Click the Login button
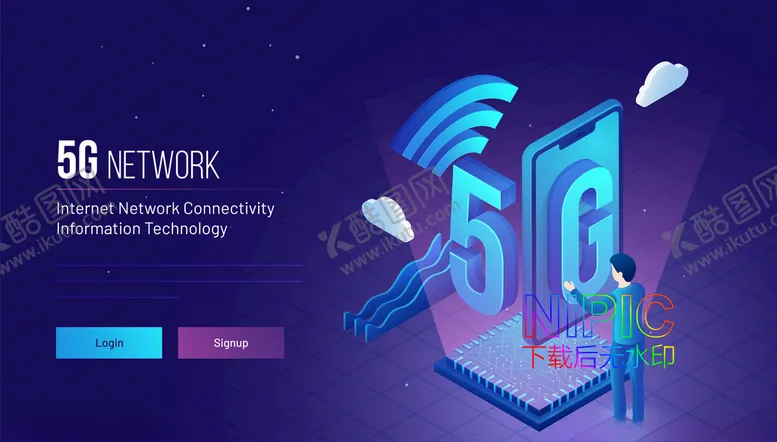The image size is (777, 442). 109,342
